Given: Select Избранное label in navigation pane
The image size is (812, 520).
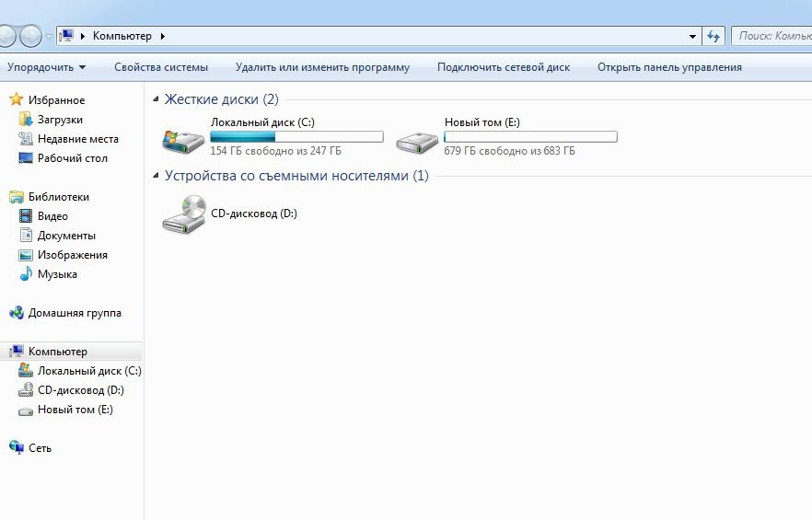Looking at the screenshot, I should [x=56, y=100].
